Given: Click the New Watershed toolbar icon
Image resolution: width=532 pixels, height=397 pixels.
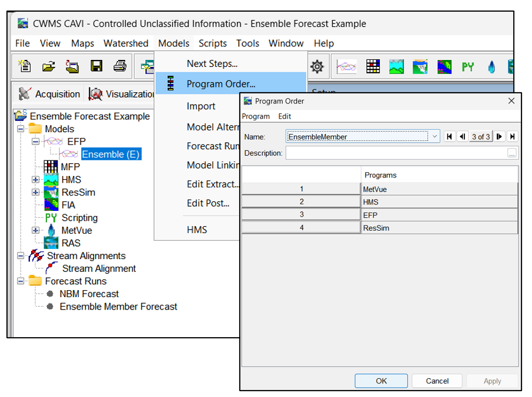Looking at the screenshot, I should [x=25, y=66].
